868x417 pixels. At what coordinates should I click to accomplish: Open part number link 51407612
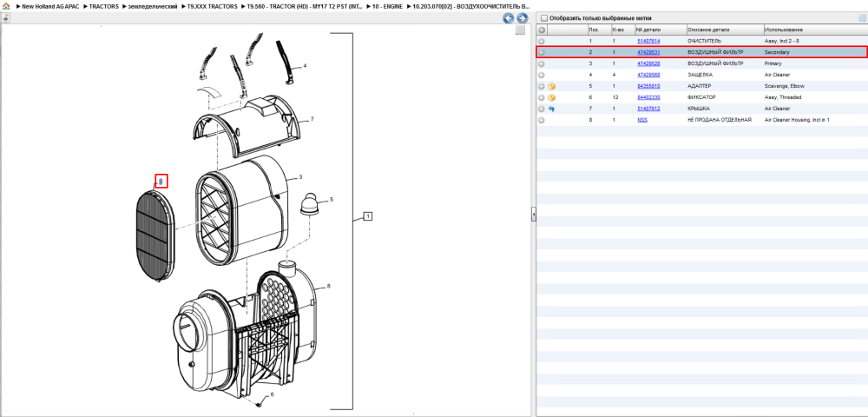point(648,109)
